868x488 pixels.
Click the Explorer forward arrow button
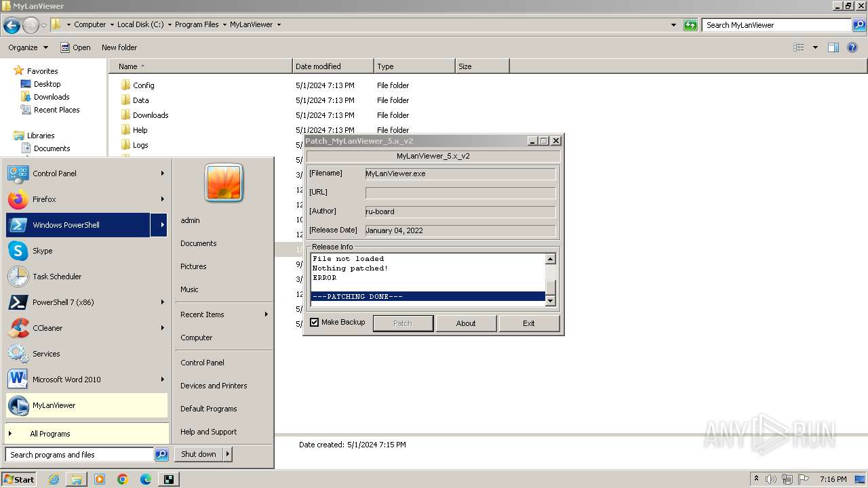pyautogui.click(x=31, y=26)
